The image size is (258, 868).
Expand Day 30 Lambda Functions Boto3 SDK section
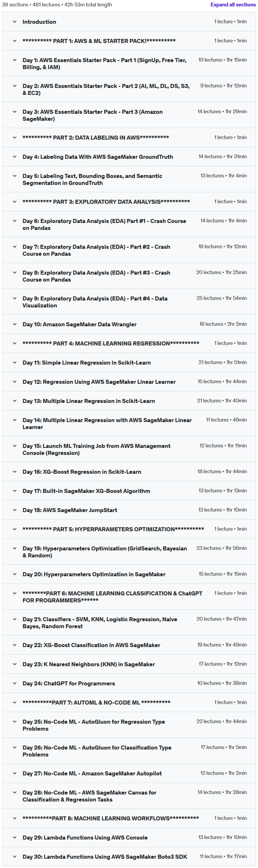[129, 857]
